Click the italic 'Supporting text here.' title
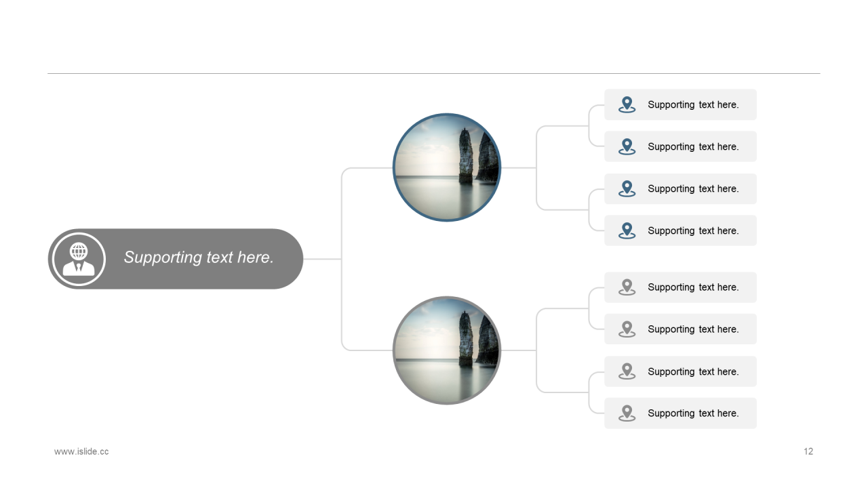The image size is (868, 488). [x=199, y=258]
